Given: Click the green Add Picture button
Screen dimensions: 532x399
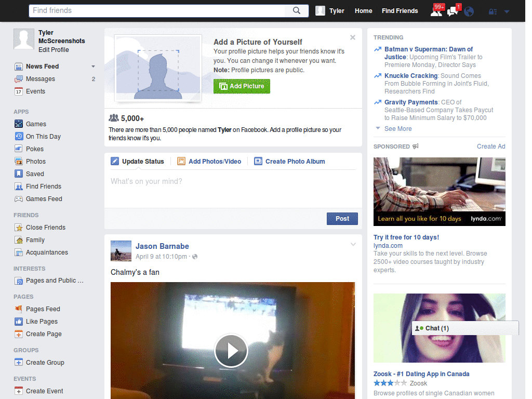Looking at the screenshot, I should (x=242, y=86).
